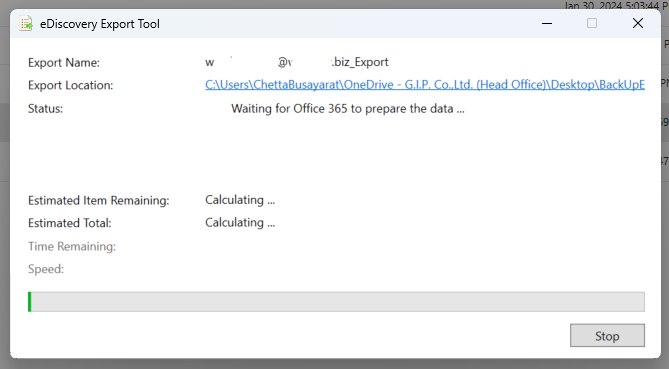Click the 'Time Remaining:' label
669x369 pixels.
coord(72,247)
